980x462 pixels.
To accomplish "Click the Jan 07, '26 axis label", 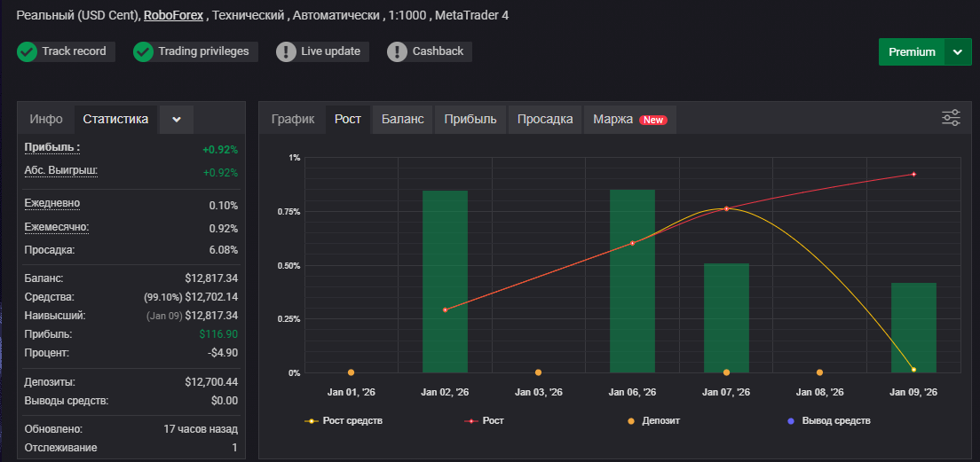I will 726,393.
